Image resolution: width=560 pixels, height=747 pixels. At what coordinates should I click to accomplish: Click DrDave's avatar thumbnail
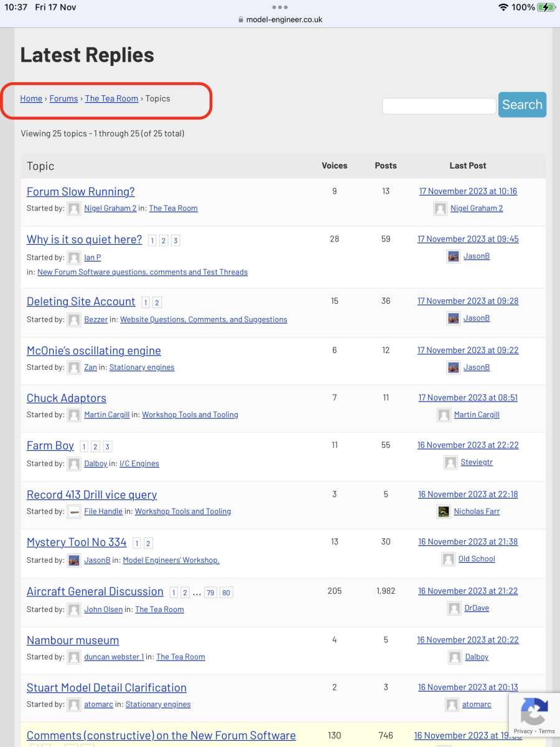(454, 608)
